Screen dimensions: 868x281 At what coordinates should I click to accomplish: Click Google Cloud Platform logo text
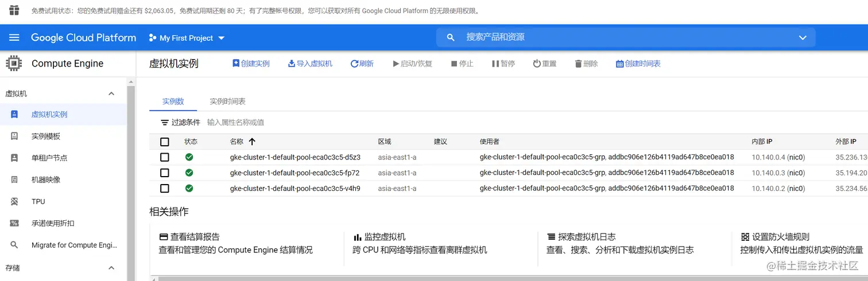(x=84, y=37)
